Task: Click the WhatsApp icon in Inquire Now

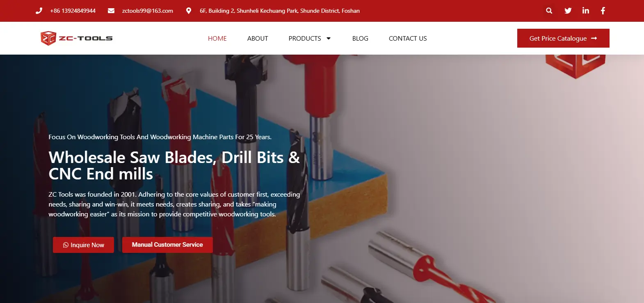Action: click(66, 245)
